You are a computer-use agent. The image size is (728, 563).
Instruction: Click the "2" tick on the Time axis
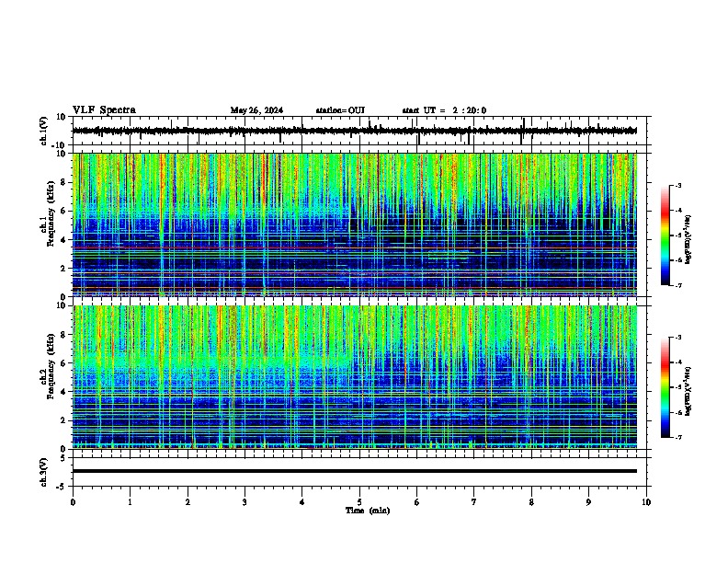tap(188, 501)
